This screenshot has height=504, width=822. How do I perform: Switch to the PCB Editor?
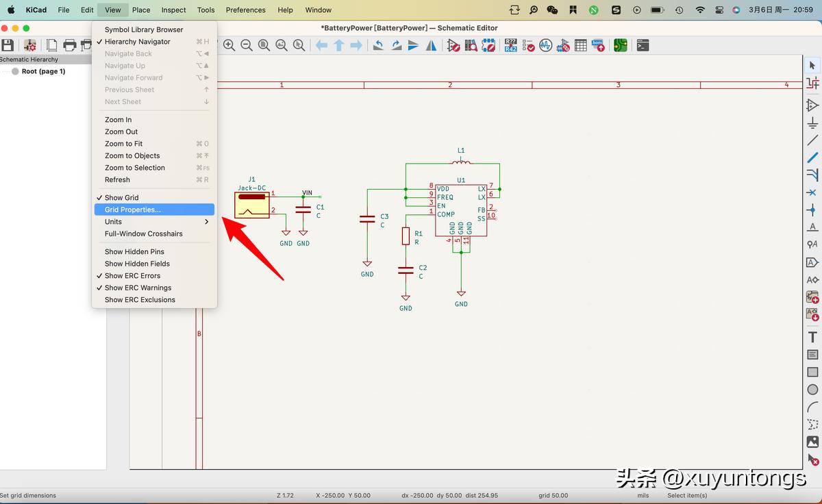point(619,45)
